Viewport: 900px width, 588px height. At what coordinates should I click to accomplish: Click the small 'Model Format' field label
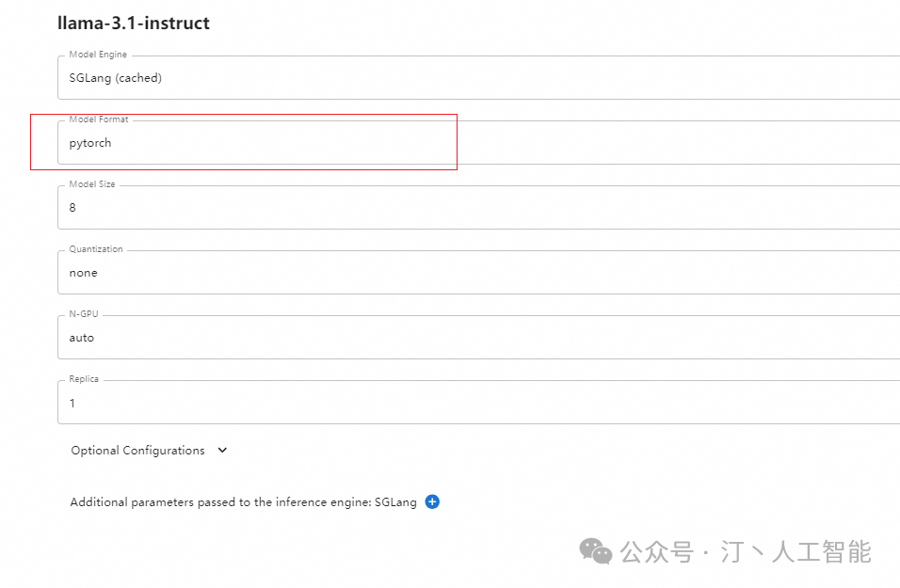click(99, 119)
